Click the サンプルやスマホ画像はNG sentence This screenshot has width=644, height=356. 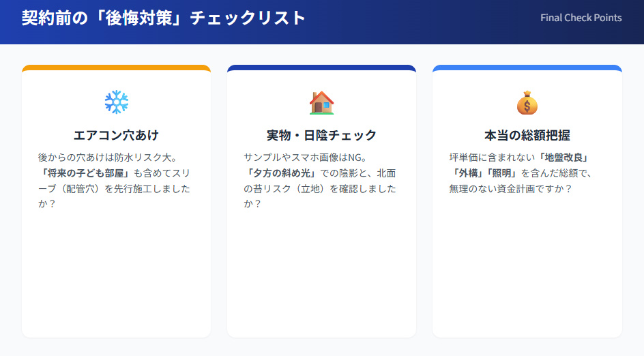coord(305,157)
